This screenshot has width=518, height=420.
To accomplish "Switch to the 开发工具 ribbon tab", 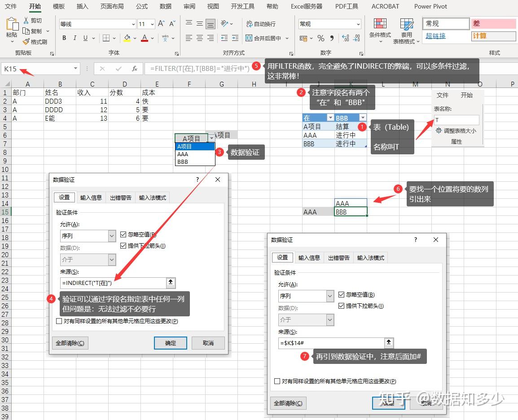I will (x=243, y=6).
